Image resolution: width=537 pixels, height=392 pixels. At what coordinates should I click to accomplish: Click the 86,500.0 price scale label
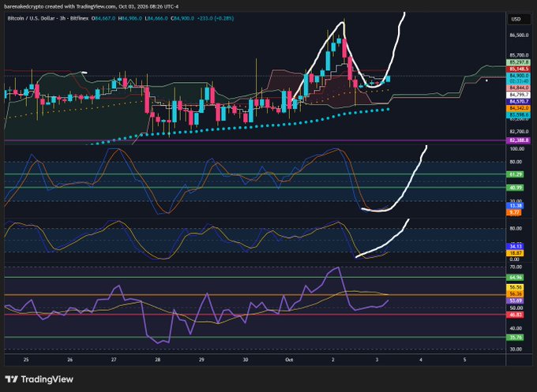[519, 35]
